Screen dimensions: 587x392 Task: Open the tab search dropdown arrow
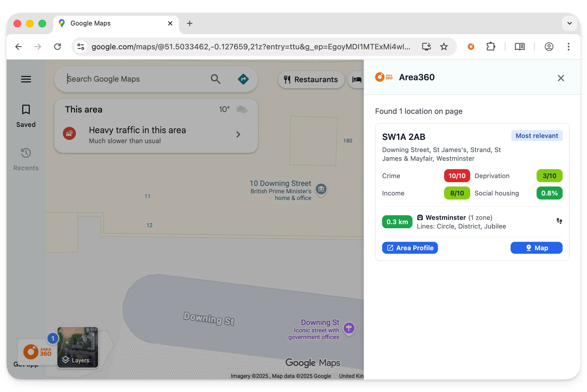(569, 23)
